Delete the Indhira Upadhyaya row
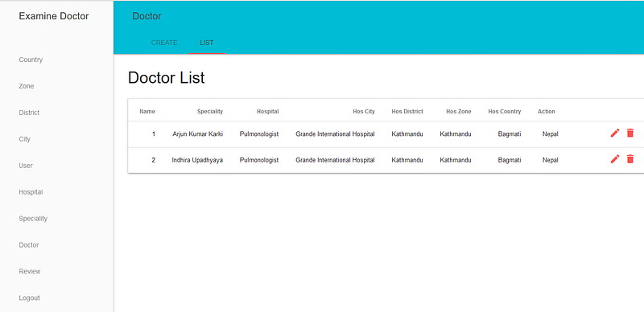644x312 pixels. pos(630,159)
